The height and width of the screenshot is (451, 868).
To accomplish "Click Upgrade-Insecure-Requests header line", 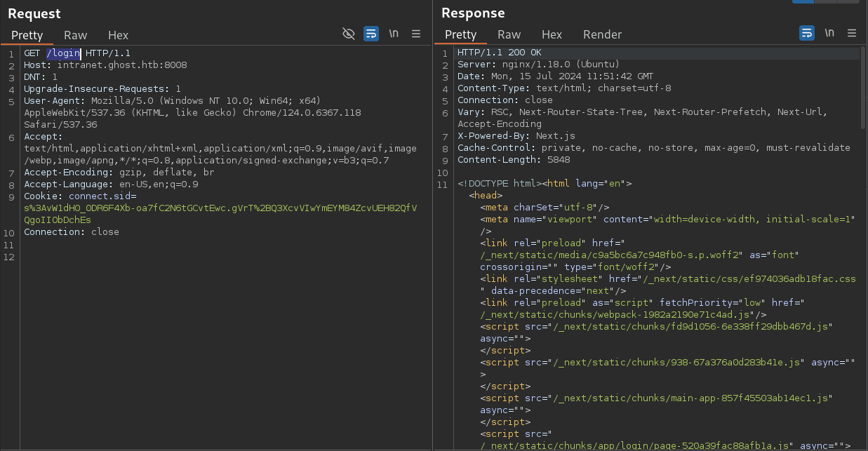I will pos(102,89).
